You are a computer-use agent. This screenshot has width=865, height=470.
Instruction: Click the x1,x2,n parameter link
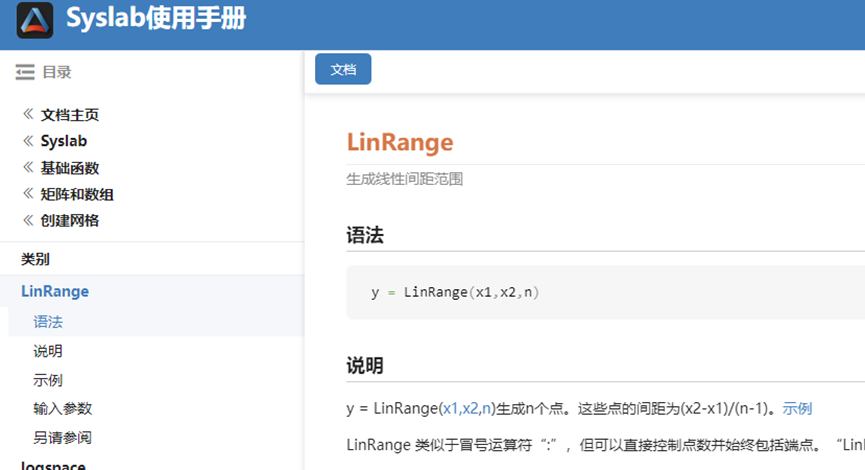467,409
